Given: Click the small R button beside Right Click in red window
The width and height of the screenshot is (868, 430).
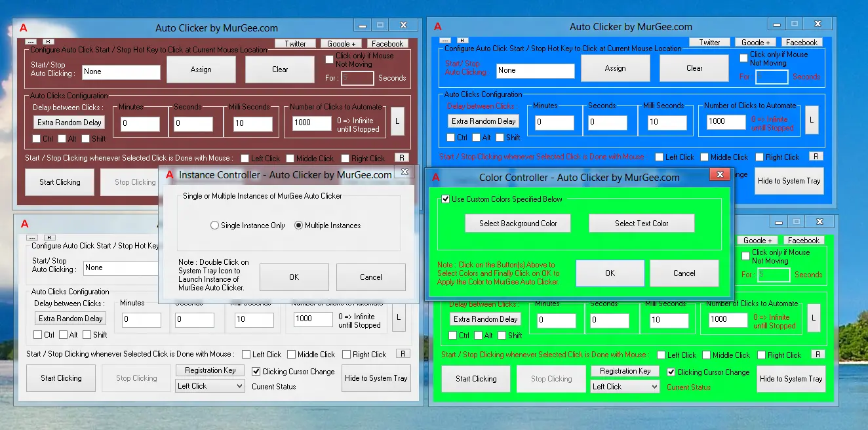Looking at the screenshot, I should [401, 157].
